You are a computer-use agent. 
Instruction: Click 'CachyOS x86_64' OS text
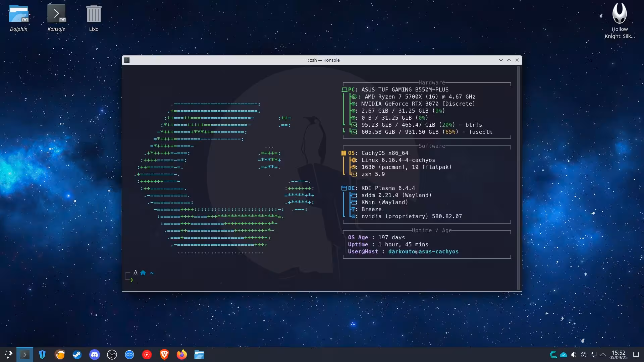[x=385, y=153]
